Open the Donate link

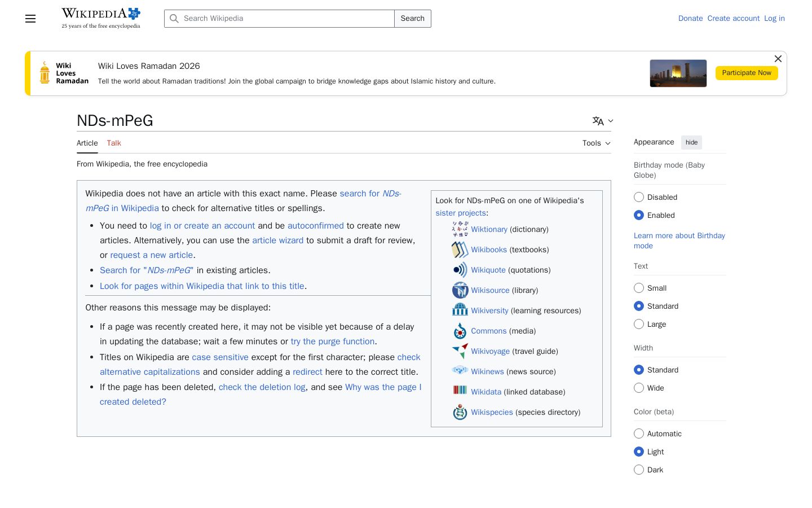(x=691, y=19)
